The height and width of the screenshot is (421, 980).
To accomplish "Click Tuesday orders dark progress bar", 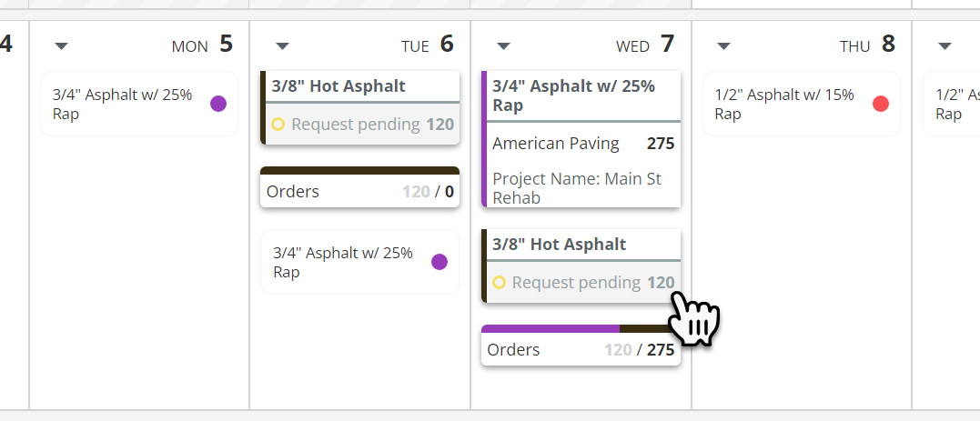I will pos(359,170).
